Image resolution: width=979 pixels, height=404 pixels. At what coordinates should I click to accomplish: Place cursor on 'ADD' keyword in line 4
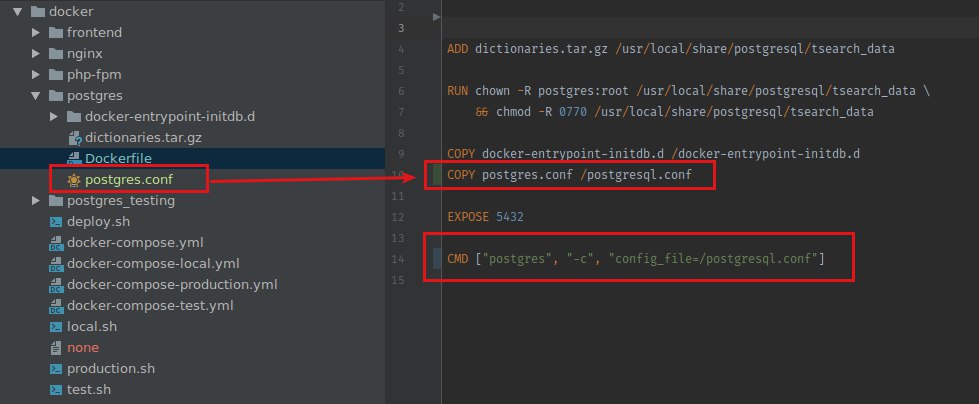(x=458, y=49)
